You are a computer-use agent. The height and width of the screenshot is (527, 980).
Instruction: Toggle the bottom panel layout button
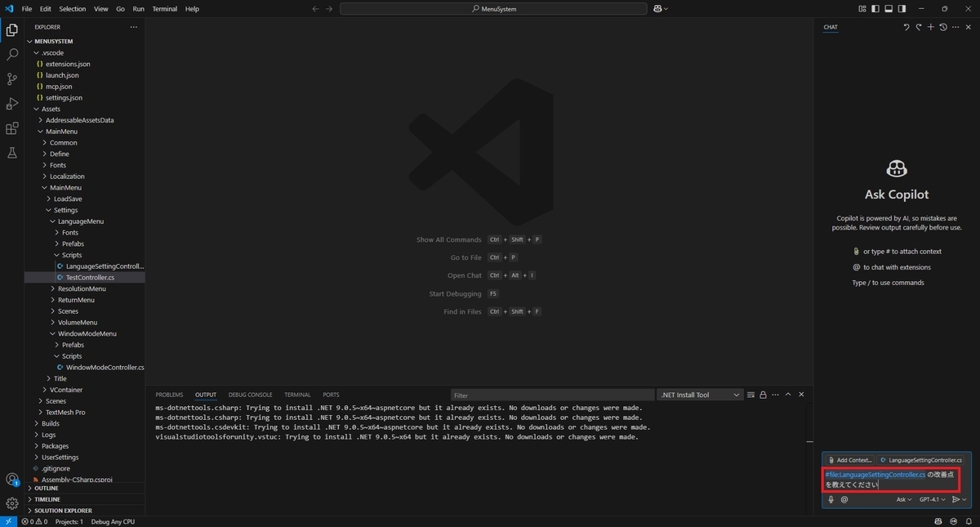coord(889,9)
